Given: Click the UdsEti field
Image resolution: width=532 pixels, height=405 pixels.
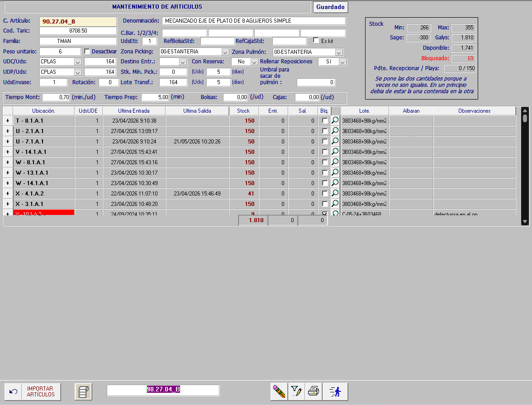Looking at the screenshot, I should (150, 41).
